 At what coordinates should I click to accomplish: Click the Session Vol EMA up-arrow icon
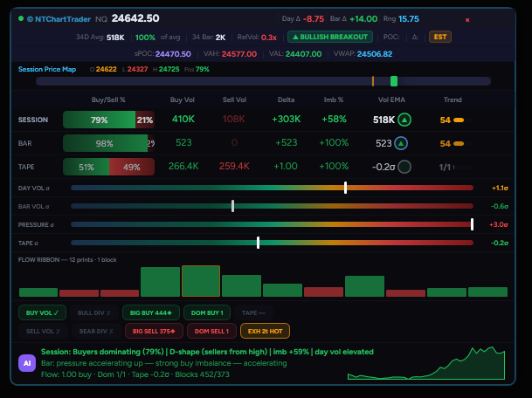pyautogui.click(x=404, y=120)
